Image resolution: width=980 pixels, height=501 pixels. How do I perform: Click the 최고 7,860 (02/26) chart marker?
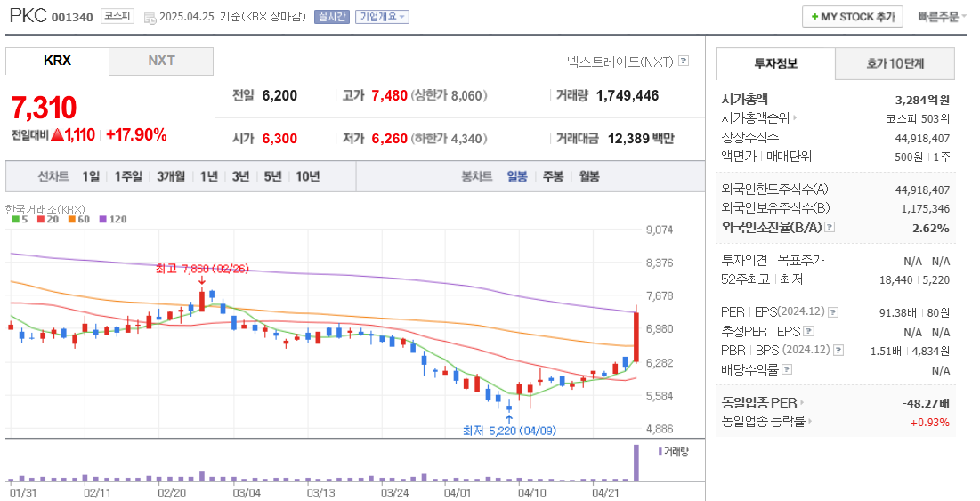202,270
